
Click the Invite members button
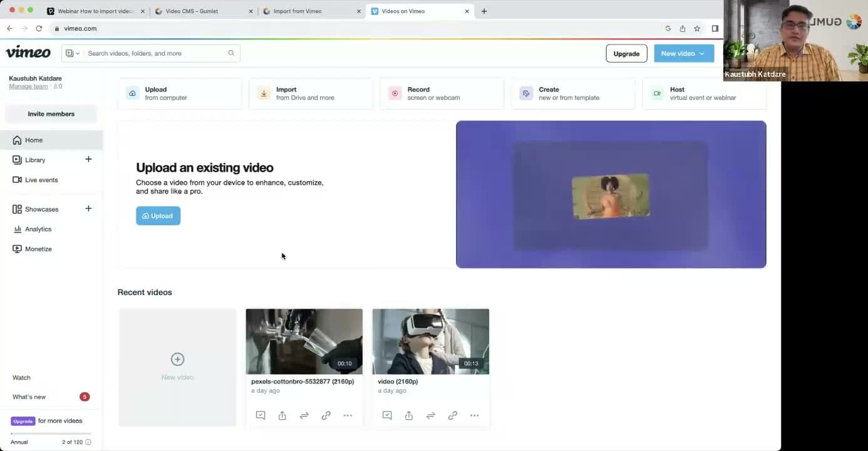[51, 114]
